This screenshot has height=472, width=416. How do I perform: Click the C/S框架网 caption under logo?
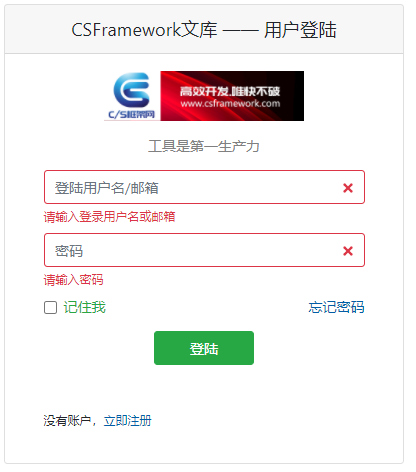click(131, 115)
